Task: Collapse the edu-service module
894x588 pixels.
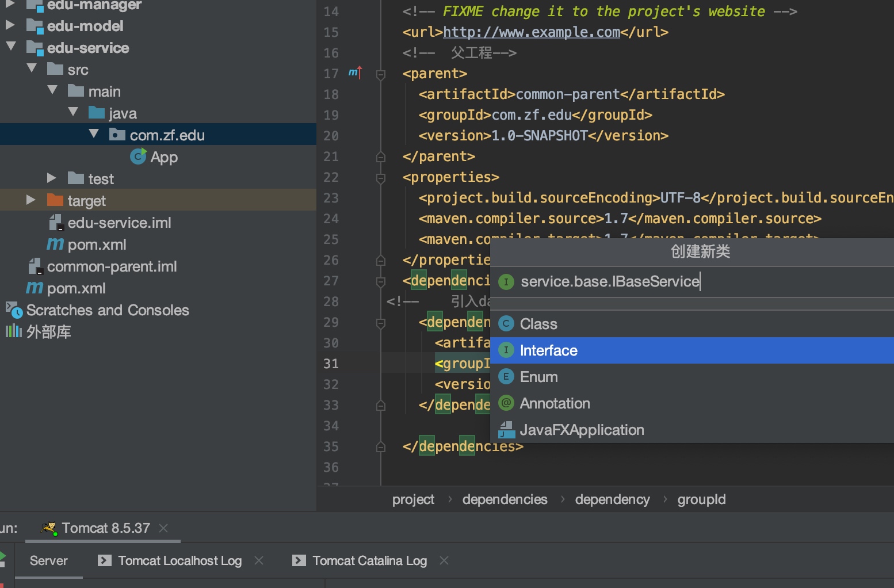Action: pos(11,47)
